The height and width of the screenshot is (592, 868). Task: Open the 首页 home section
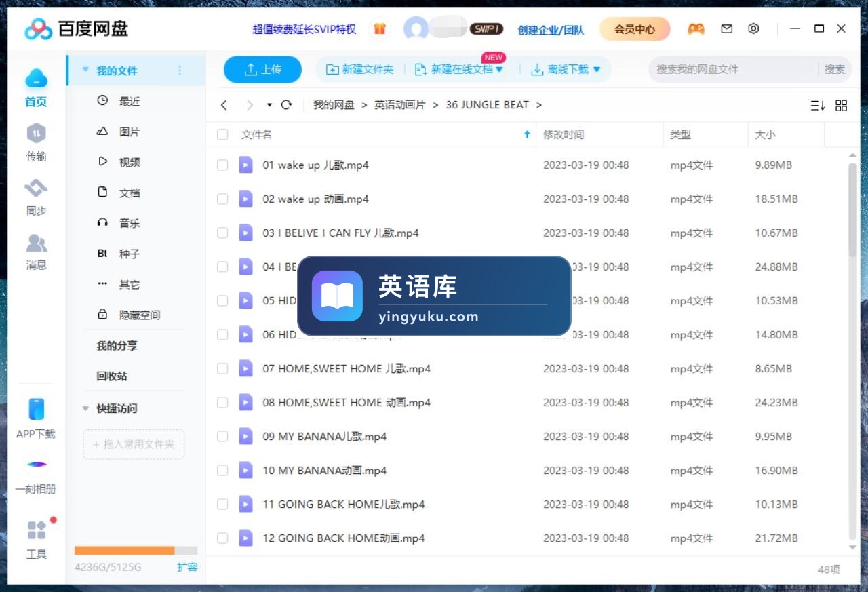pyautogui.click(x=36, y=88)
